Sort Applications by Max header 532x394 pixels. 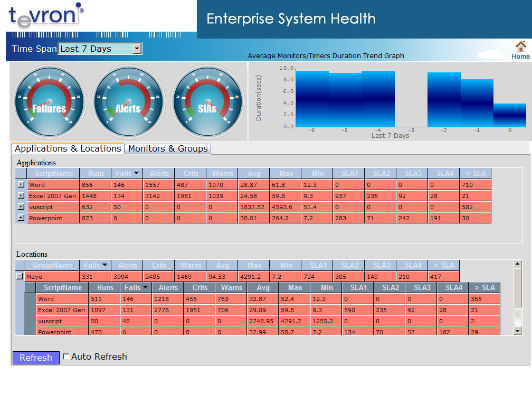(286, 173)
